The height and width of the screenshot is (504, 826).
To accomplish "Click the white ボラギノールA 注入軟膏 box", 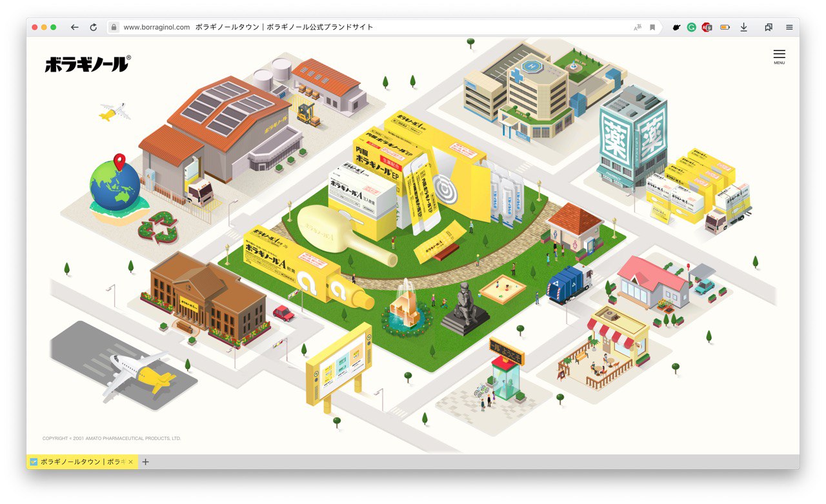I will (x=361, y=192).
